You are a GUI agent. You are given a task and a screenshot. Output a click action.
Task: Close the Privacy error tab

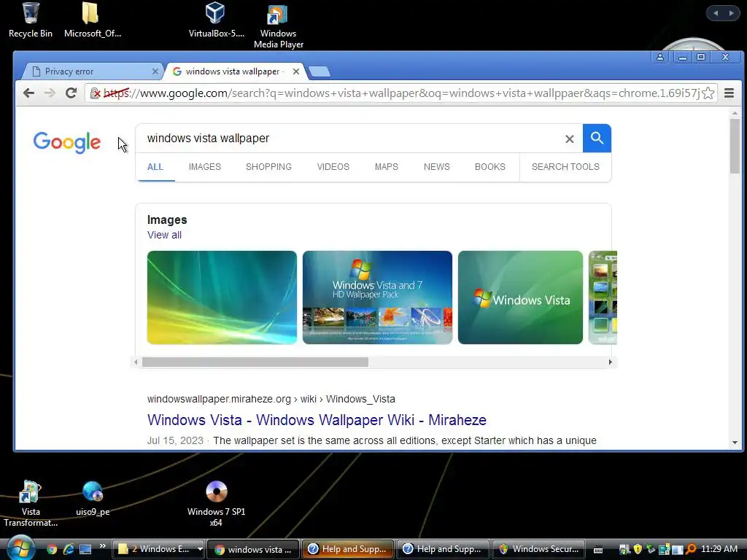(x=155, y=71)
